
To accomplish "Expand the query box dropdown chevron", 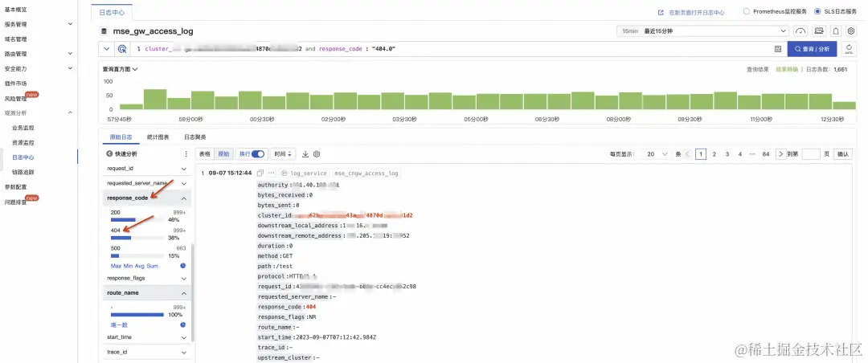I will 107,49.
